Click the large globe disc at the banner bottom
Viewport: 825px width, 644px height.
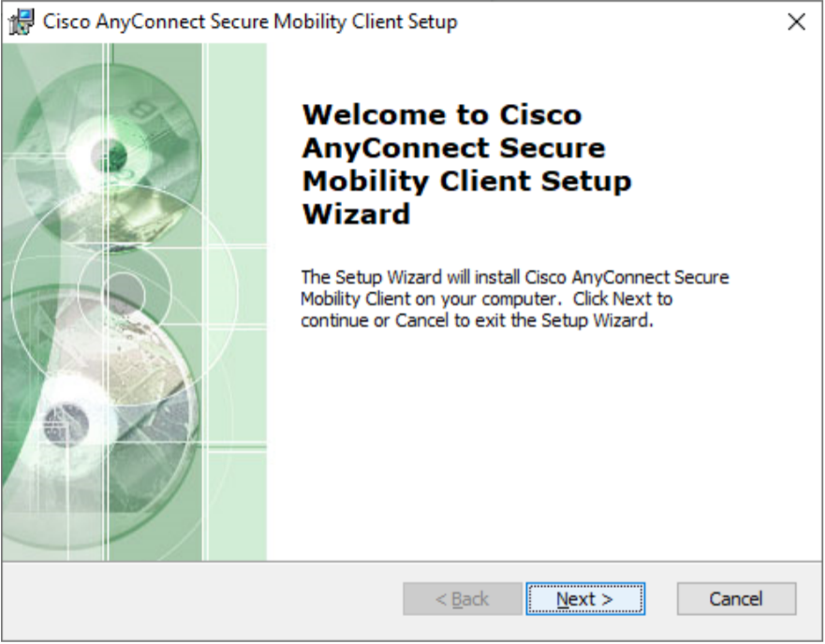100,418
